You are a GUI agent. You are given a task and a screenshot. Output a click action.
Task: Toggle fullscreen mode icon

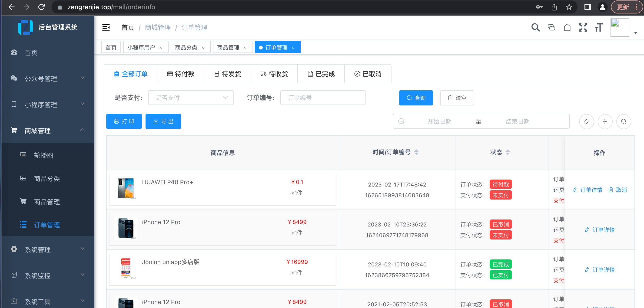point(583,27)
